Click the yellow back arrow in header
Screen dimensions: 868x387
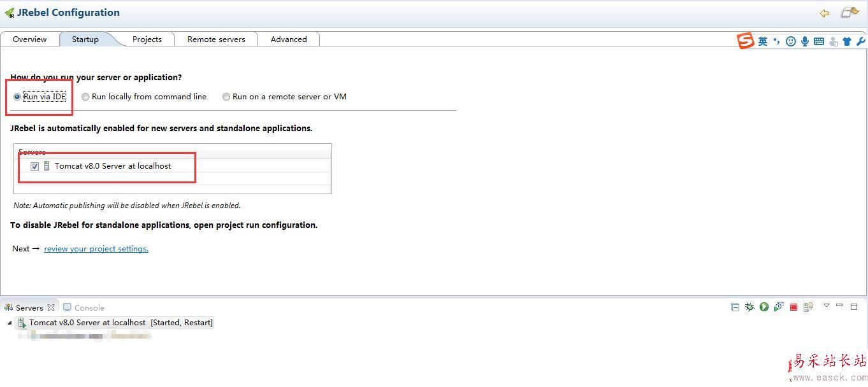(x=825, y=13)
